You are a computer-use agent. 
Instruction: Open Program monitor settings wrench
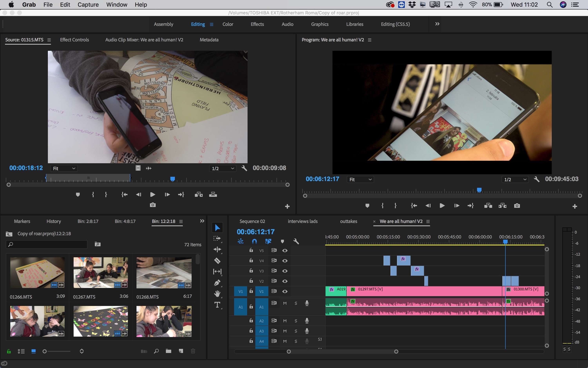(x=537, y=179)
